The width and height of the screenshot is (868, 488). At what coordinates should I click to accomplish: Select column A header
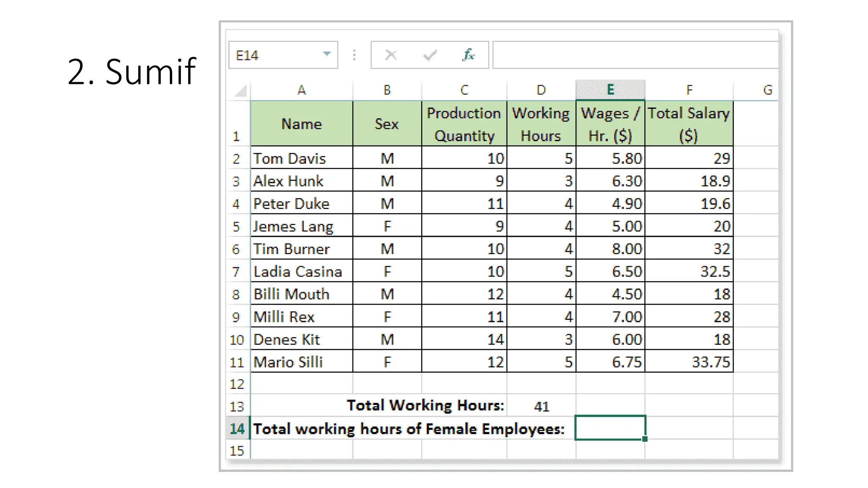[x=301, y=90]
